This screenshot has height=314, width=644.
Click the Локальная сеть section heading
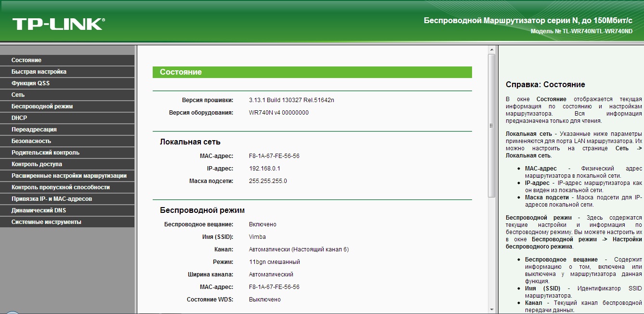190,142
